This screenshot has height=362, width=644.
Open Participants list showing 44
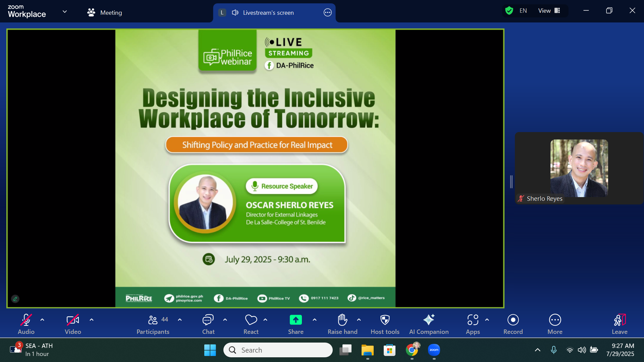pos(153,323)
